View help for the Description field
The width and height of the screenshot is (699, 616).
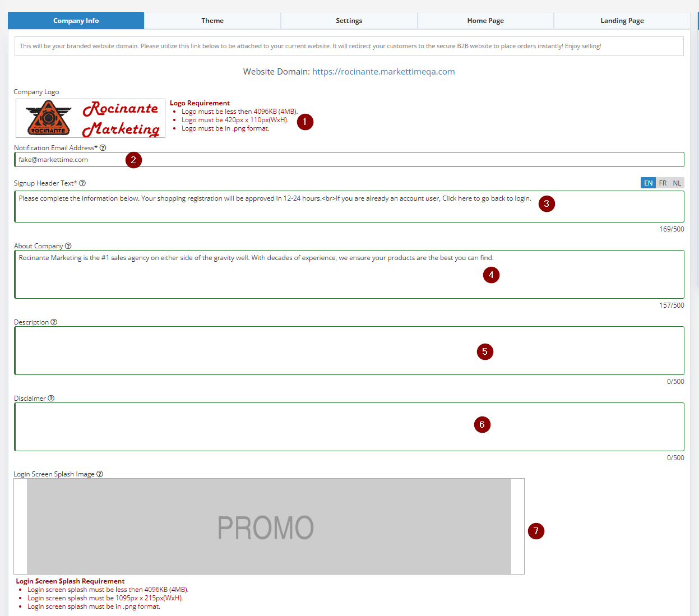53,322
